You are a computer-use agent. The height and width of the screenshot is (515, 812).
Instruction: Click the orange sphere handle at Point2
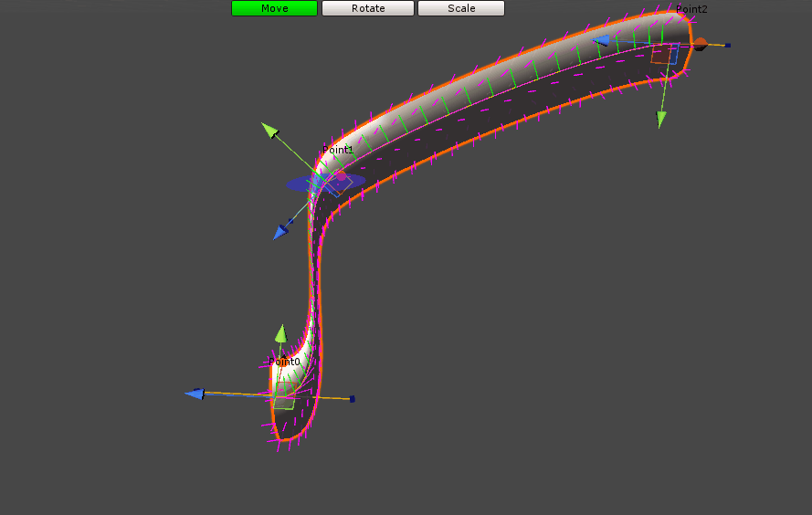pyautogui.click(x=701, y=44)
